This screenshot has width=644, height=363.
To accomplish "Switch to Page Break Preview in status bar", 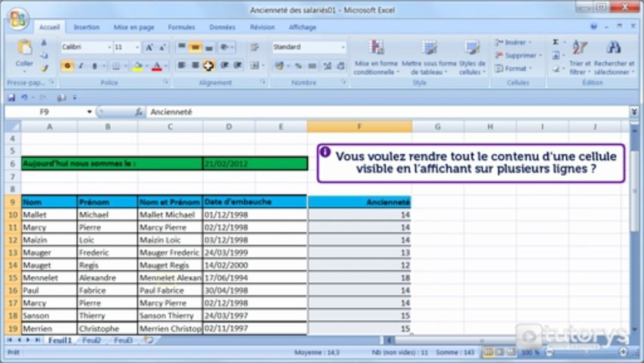I will 511,352.
